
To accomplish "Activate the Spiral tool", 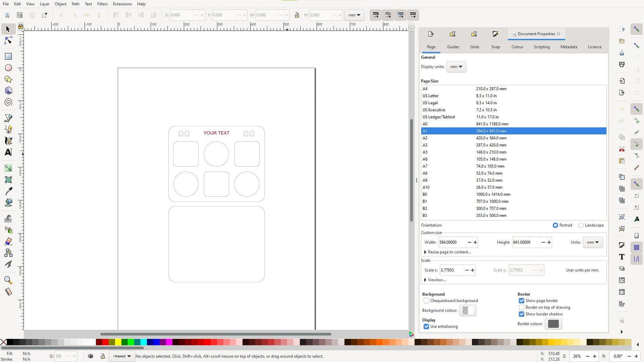I will (x=8, y=102).
